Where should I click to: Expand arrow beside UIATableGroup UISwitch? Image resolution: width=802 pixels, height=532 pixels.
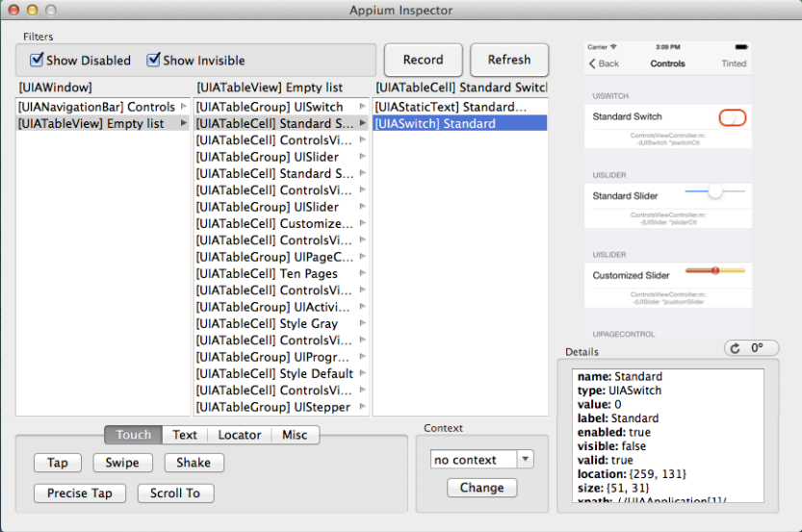coord(363,106)
